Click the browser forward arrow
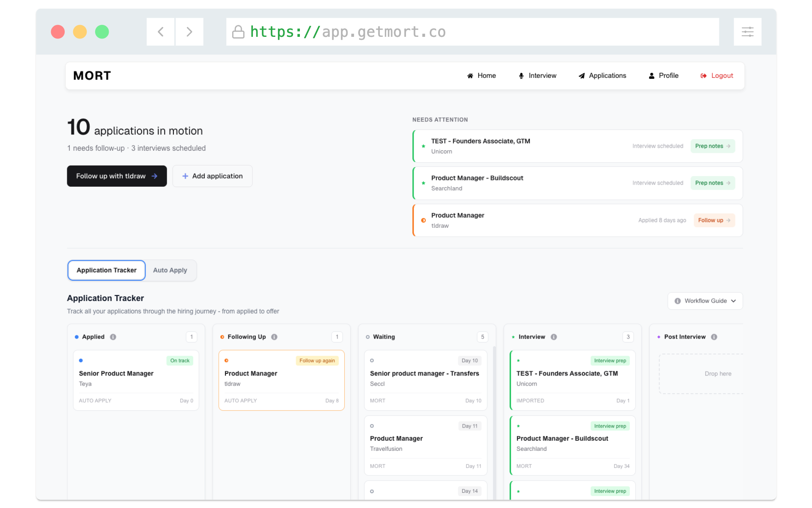The height and width of the screenshot is (508, 812). [x=189, y=32]
